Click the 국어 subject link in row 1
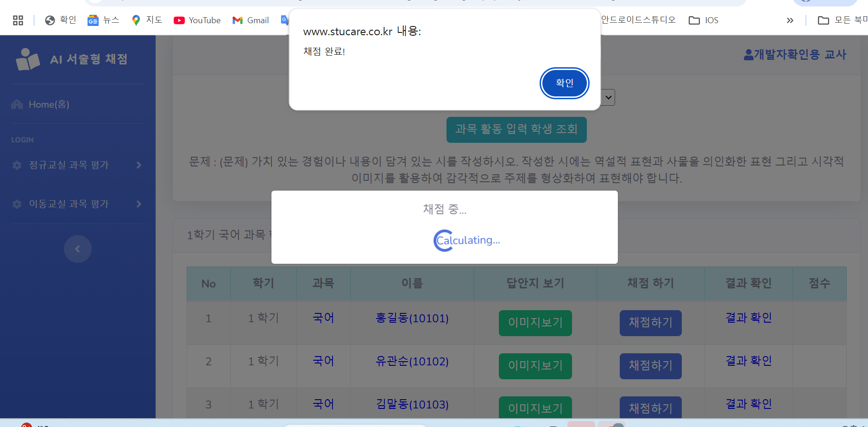The image size is (868, 427). [x=323, y=318]
